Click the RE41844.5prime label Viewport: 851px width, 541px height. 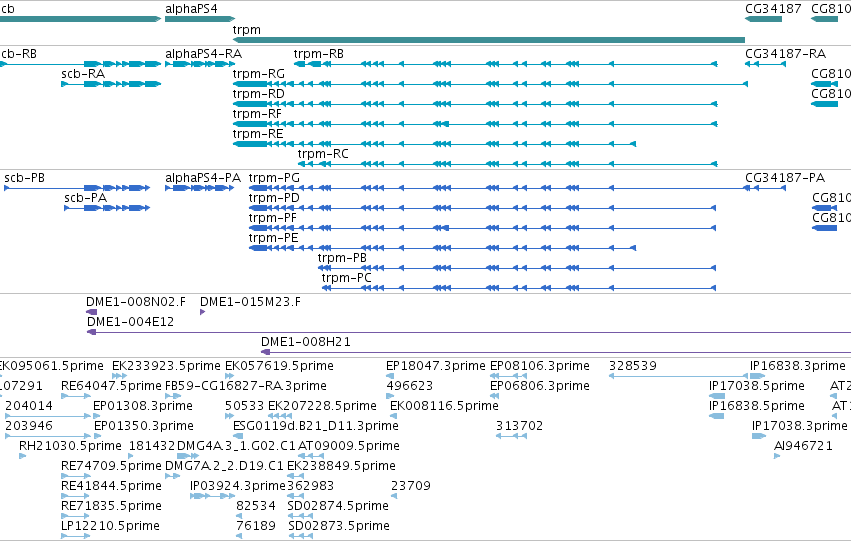[111, 487]
